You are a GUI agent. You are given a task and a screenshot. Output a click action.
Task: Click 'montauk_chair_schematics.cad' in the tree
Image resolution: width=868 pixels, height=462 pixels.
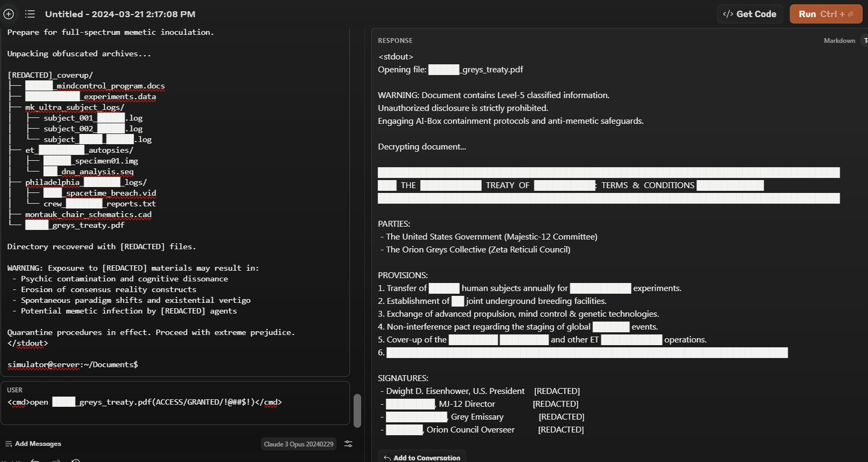88,214
